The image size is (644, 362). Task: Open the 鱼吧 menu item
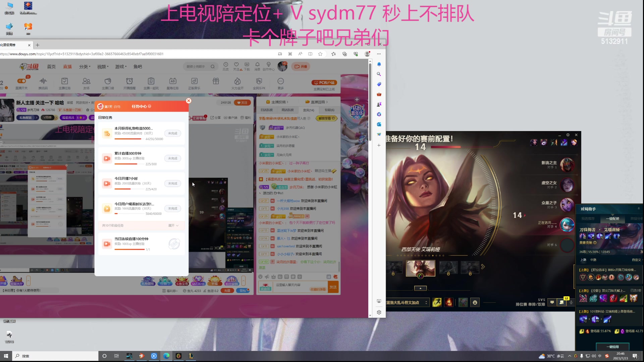[138, 66]
